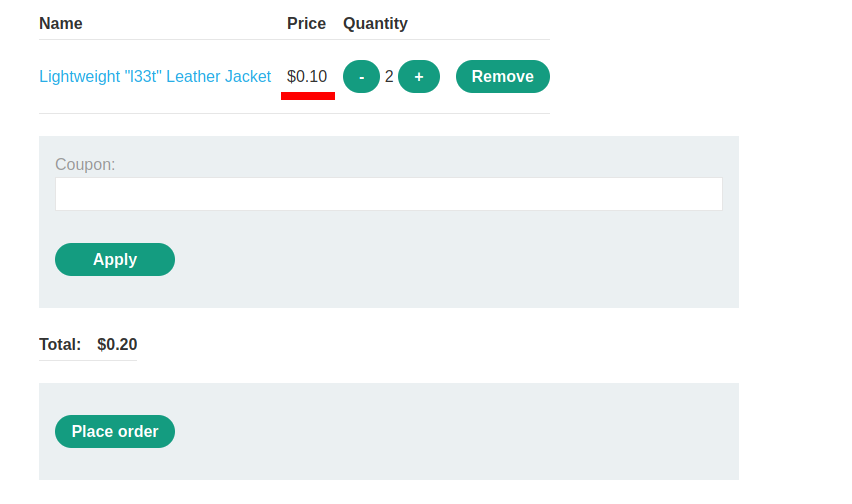The image size is (852, 504).
Task: Click empty gray area beside Apply button
Action: pyautogui.click(x=450, y=260)
